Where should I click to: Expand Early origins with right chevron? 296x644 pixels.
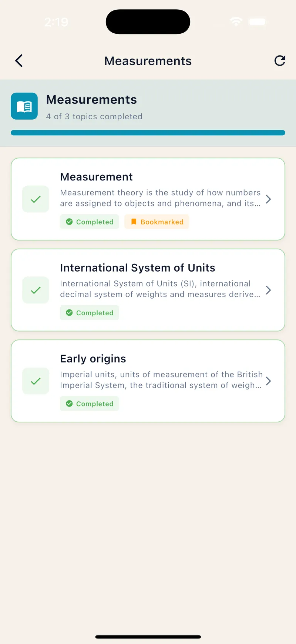coord(269,381)
